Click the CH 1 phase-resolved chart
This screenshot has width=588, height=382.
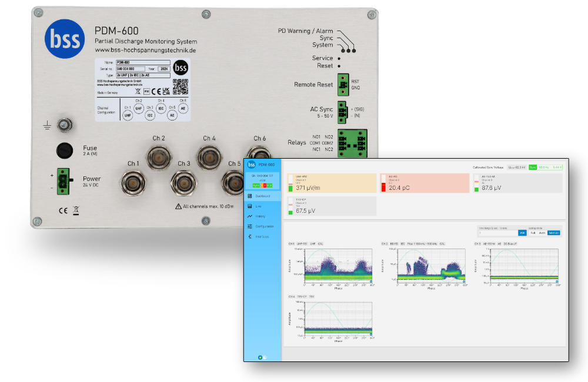(338, 266)
